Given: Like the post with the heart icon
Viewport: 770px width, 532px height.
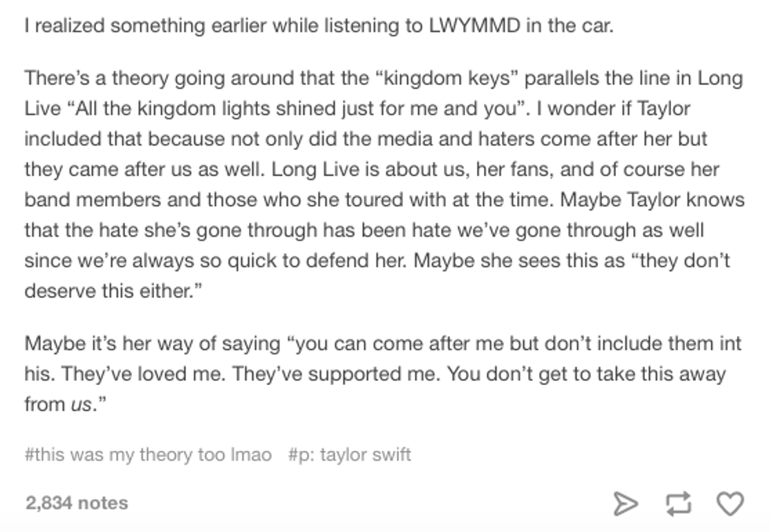Looking at the screenshot, I should tap(730, 503).
